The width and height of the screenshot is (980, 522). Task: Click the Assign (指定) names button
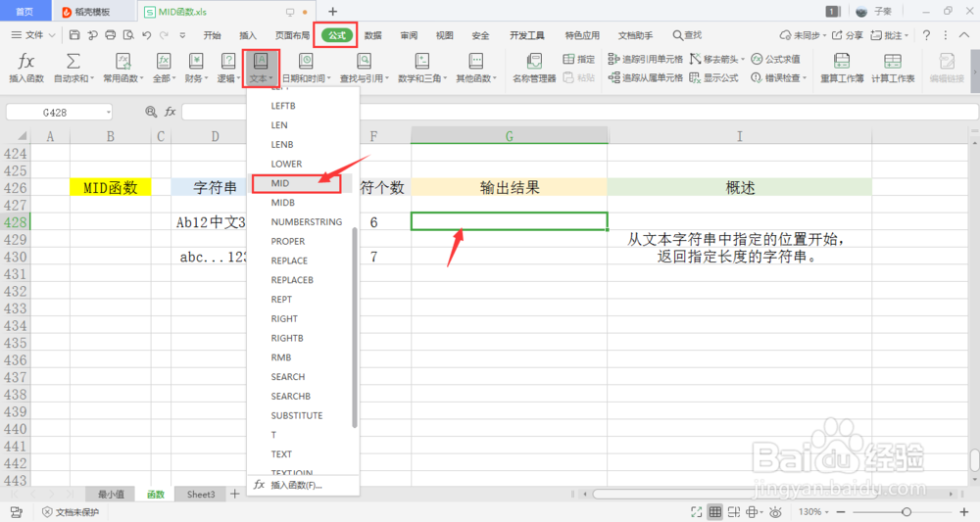click(579, 59)
